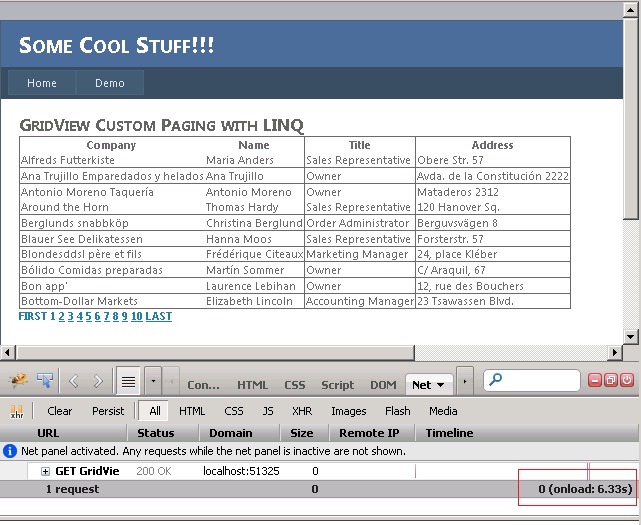Go to grid page 10
Image resolution: width=641 pixels, height=525 pixels.
137,316
